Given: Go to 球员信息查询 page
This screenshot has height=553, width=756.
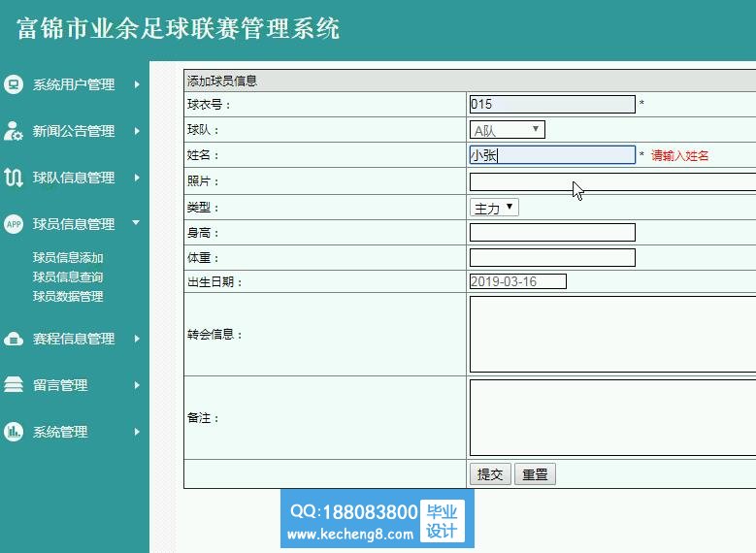Looking at the screenshot, I should pyautogui.click(x=68, y=276).
